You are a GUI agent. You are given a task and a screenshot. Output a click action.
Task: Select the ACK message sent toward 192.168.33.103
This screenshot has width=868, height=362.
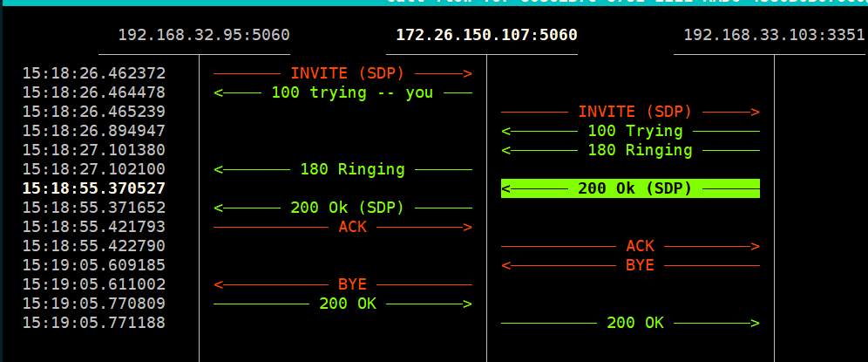[x=640, y=246]
